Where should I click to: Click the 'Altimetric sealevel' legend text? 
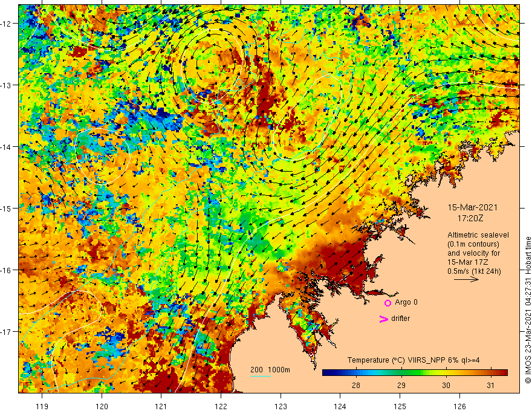tap(478, 235)
